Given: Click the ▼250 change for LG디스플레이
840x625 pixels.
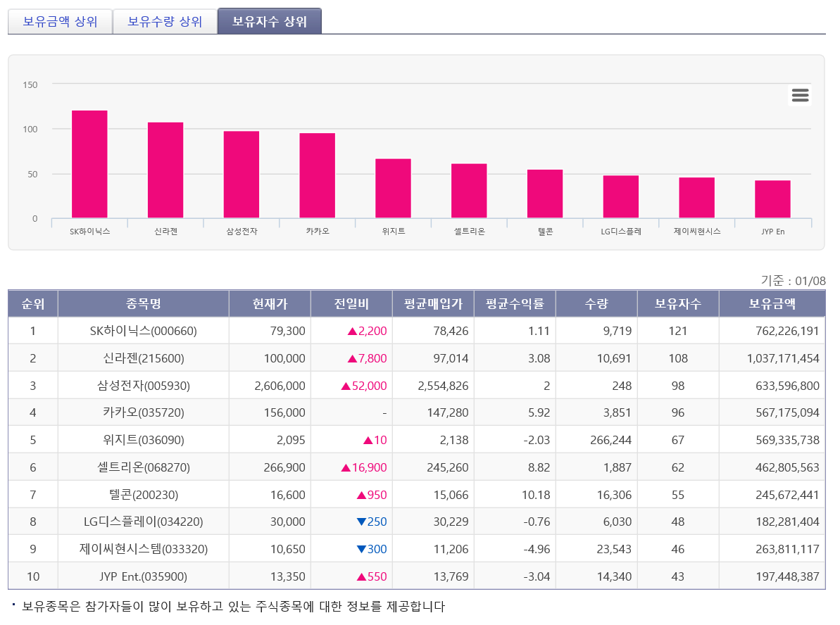Looking at the screenshot, I should click(x=372, y=522).
